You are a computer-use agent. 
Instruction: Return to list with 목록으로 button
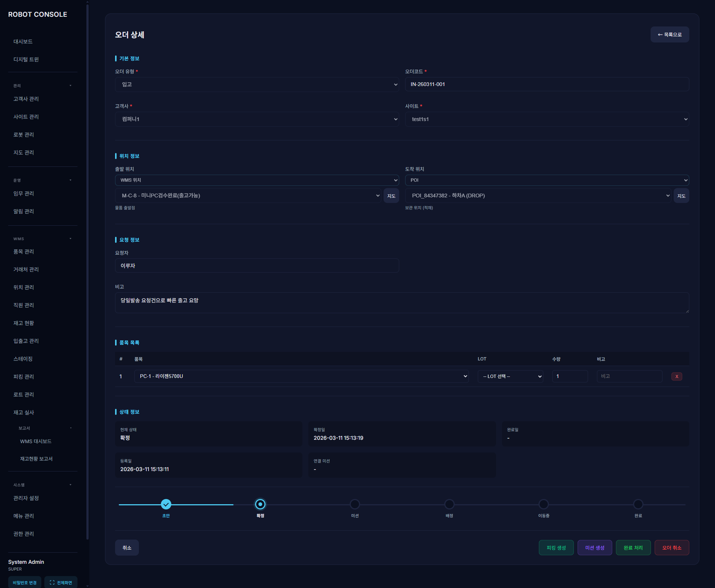[x=669, y=35]
